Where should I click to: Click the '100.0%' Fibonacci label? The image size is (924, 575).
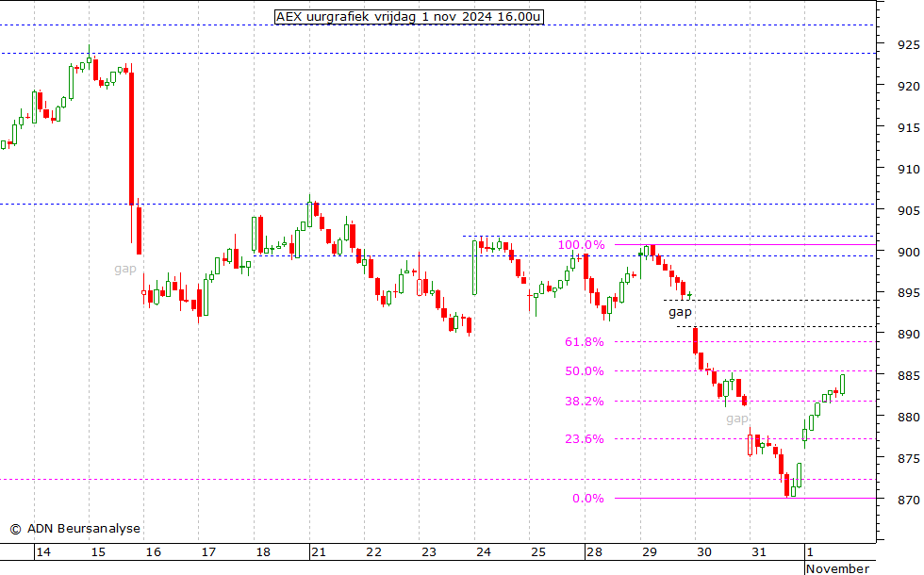coord(581,245)
